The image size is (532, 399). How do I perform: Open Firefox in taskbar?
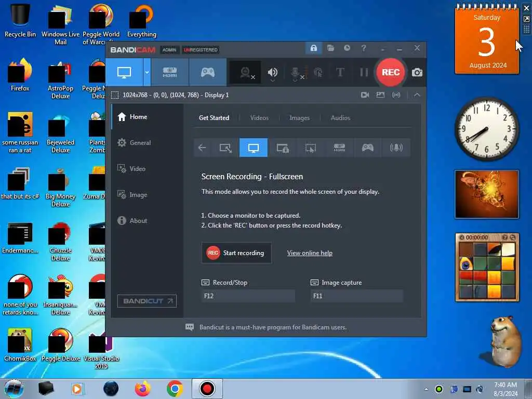click(142, 389)
